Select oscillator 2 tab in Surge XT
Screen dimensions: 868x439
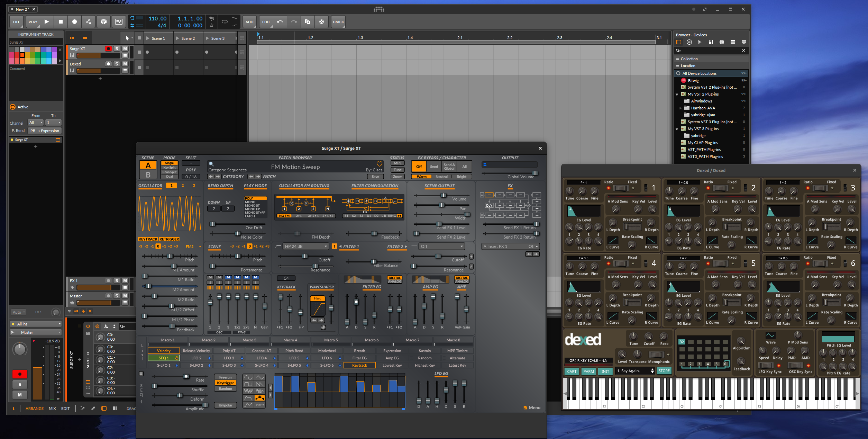(183, 186)
